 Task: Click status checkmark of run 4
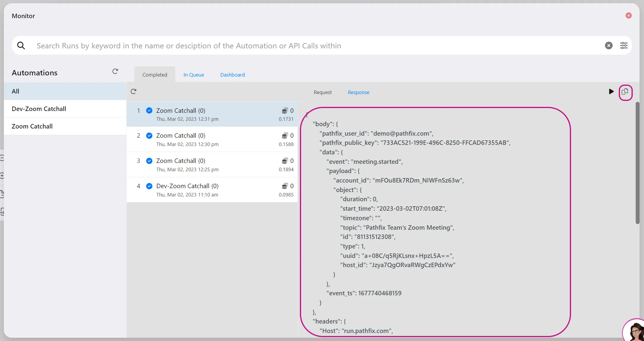click(x=149, y=186)
